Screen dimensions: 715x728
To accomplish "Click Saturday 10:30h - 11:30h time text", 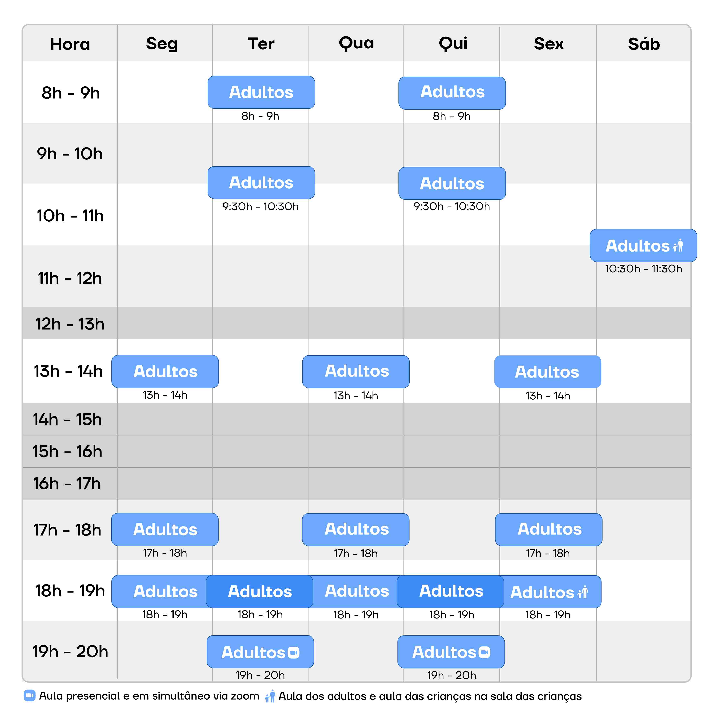I will tap(643, 269).
